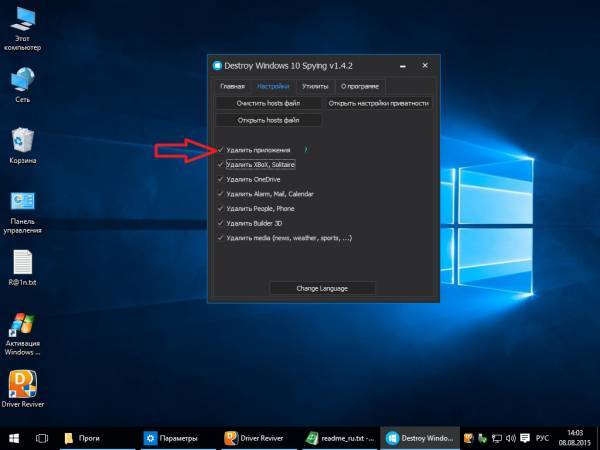Toggle Удалить XBoX, Solitaire checkbox
The height and width of the screenshot is (450, 600).
(219, 164)
